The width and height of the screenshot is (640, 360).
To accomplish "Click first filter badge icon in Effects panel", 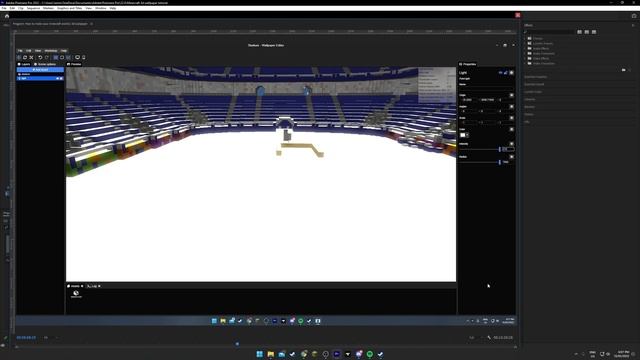I will coord(579,32).
